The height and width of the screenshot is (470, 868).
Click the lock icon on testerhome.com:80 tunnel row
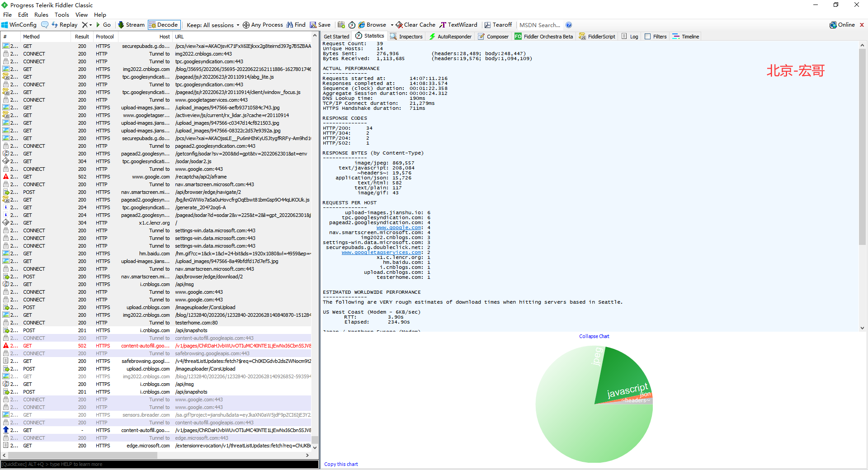point(6,323)
